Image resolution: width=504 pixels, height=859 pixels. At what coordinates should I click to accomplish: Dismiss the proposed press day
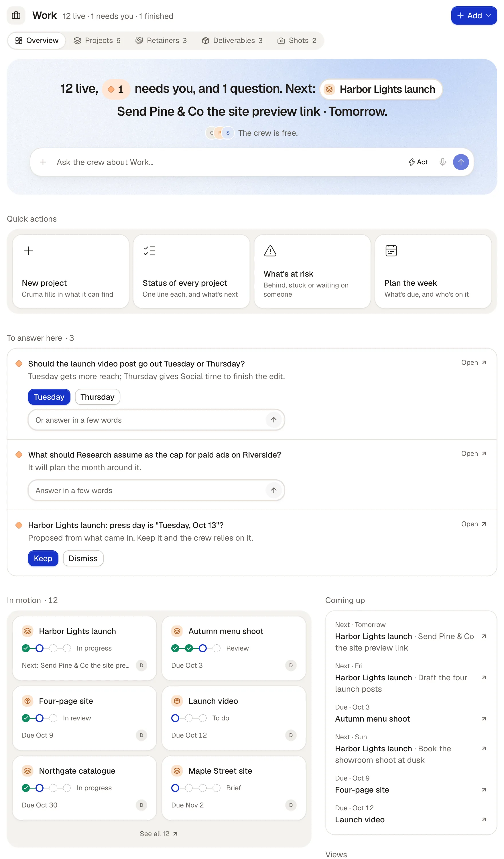click(x=83, y=558)
